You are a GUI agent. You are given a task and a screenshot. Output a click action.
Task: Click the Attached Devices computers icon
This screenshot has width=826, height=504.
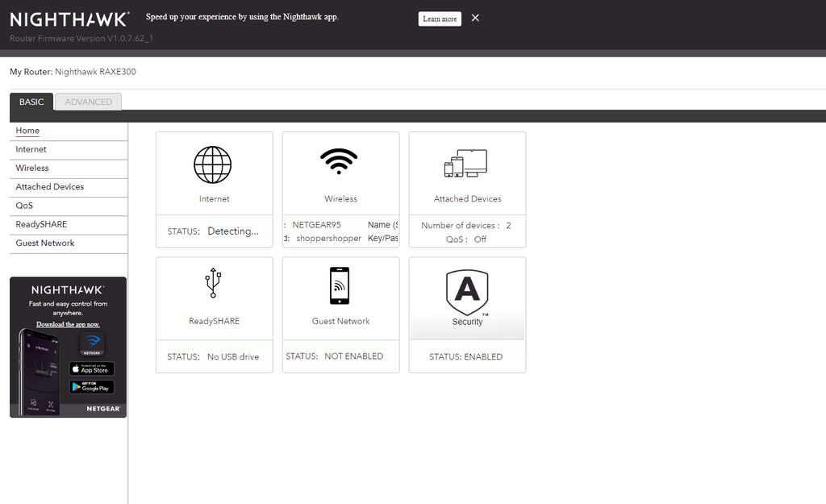[465, 163]
